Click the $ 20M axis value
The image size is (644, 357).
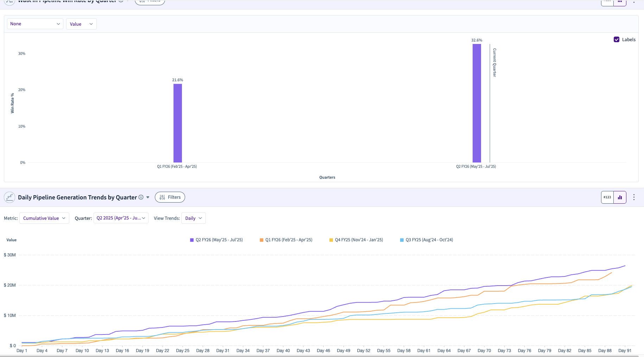tap(10, 285)
